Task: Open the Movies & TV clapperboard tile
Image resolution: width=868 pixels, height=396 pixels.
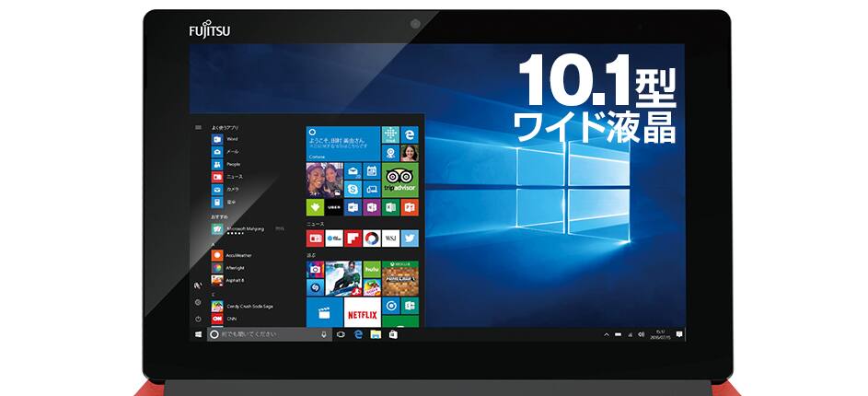Action: click(x=324, y=312)
